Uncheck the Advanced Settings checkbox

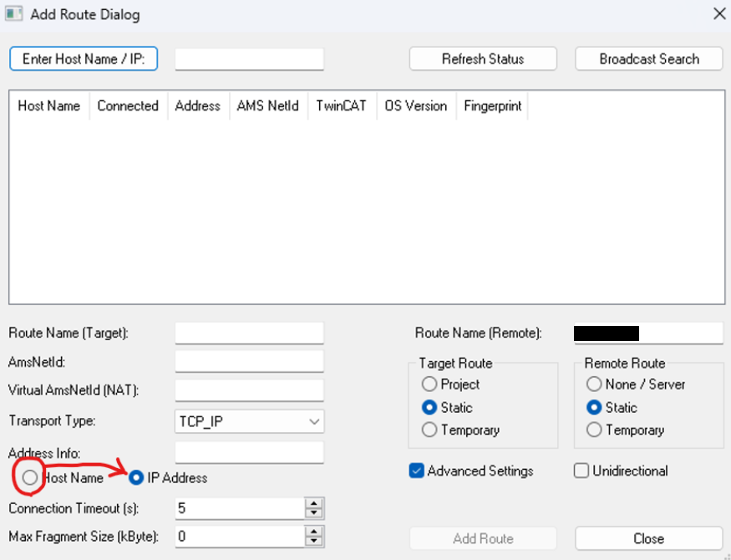click(416, 471)
